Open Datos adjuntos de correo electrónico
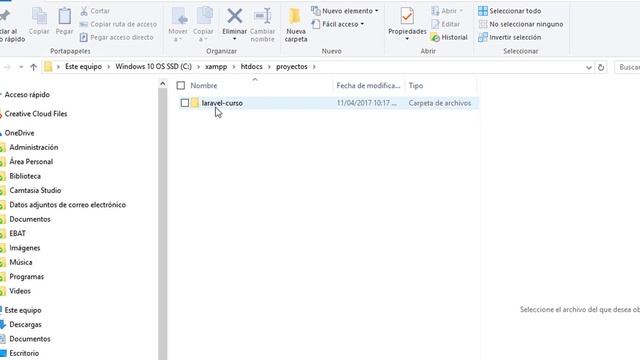Image resolution: width=640 pixels, height=360 pixels. click(68, 204)
